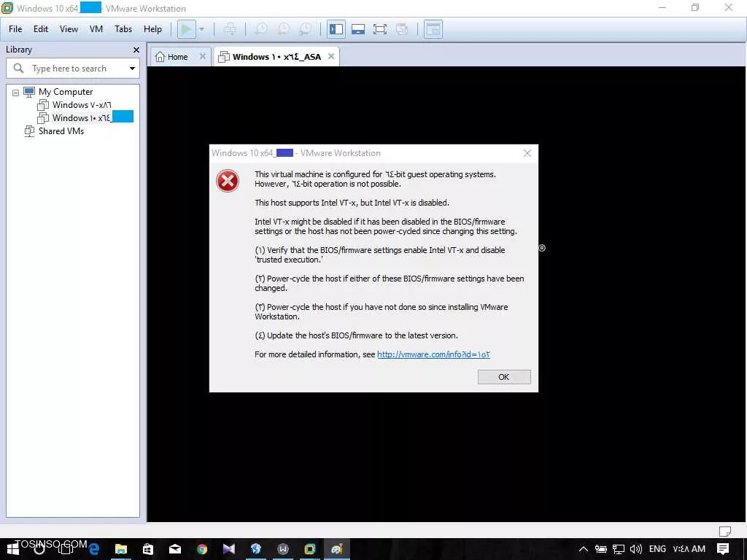Click OK in the error dialog

click(x=504, y=377)
